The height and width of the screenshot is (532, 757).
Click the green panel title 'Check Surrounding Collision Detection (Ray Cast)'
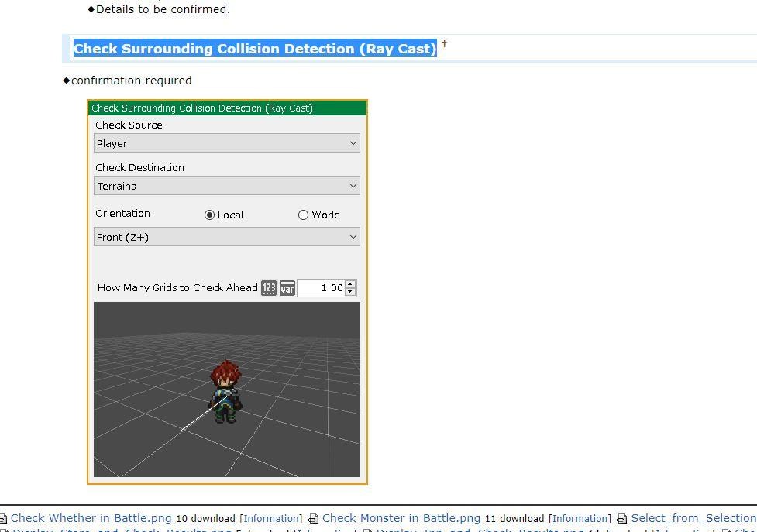pyautogui.click(x=202, y=108)
